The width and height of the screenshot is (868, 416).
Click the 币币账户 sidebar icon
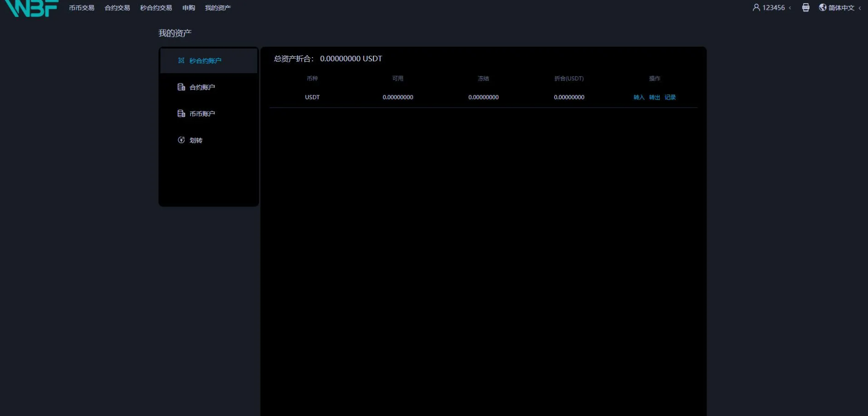pyautogui.click(x=181, y=113)
